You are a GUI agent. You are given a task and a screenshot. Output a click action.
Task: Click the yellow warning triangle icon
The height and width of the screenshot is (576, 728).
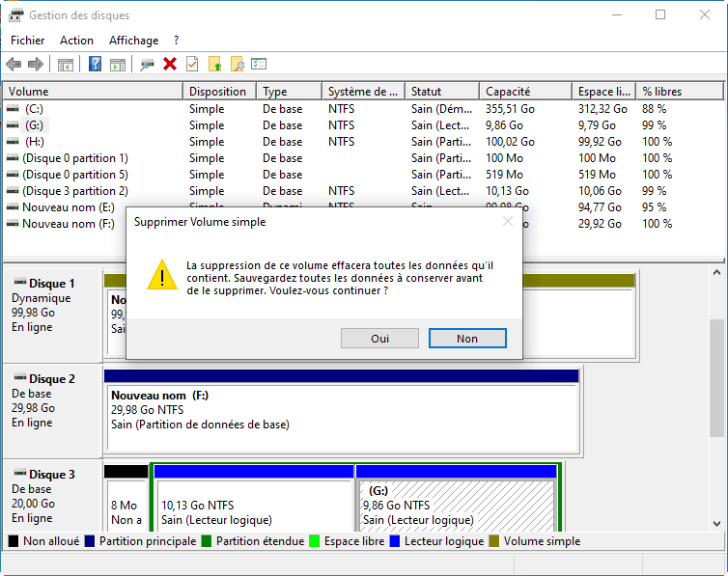click(162, 275)
